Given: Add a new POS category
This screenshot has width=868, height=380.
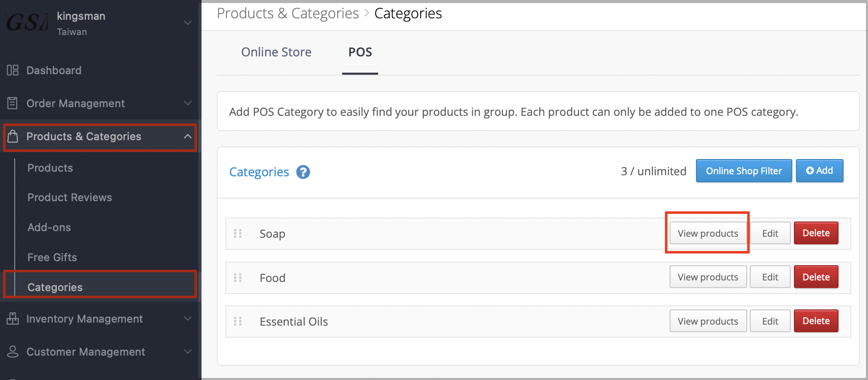Looking at the screenshot, I should (x=819, y=171).
